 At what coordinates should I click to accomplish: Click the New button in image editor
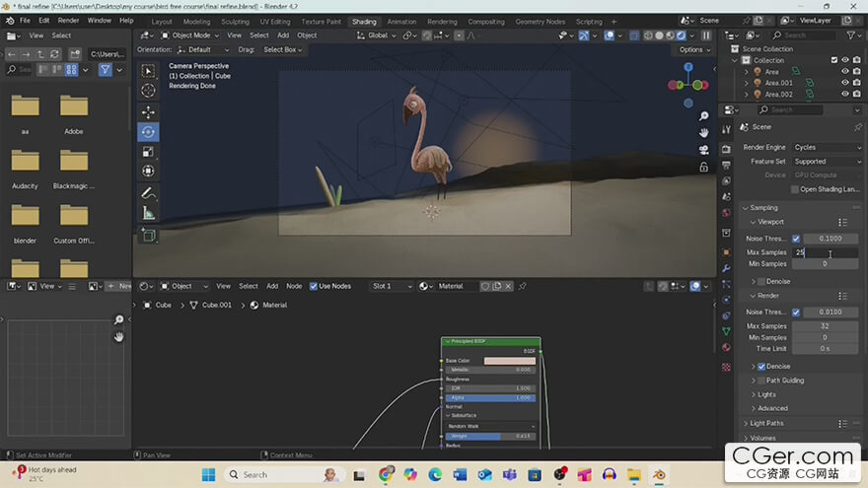tap(118, 286)
